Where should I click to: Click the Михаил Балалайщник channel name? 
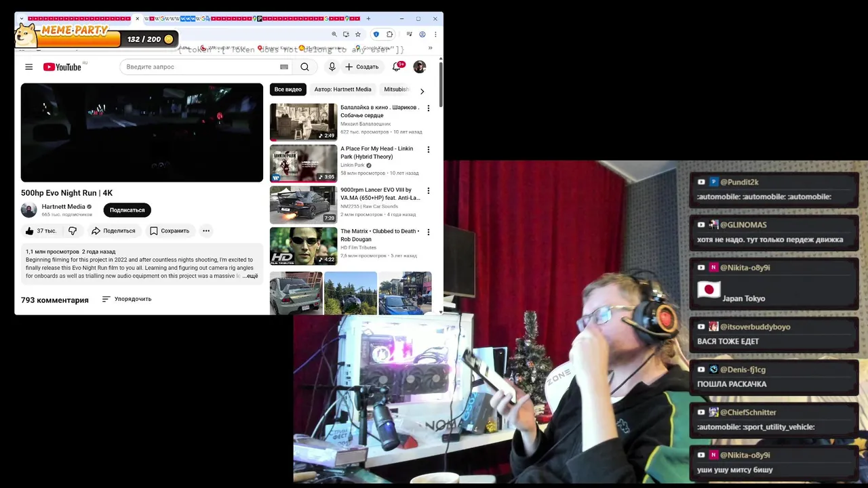[x=366, y=124]
